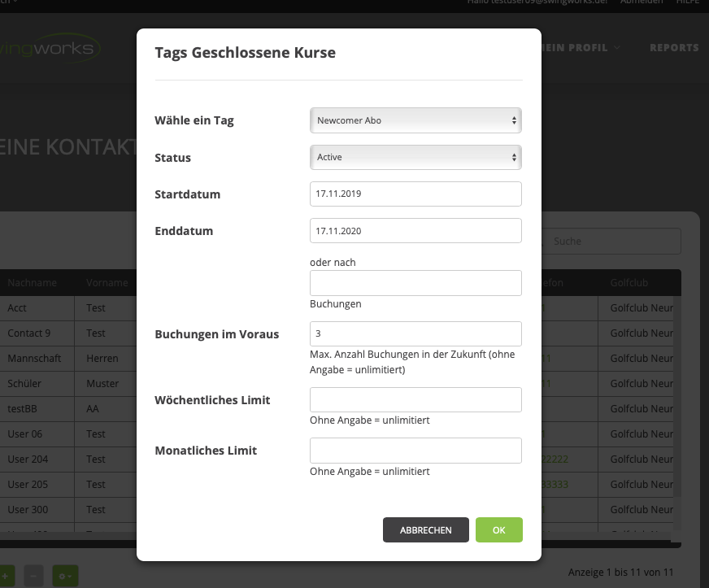The image size is (709, 588).
Task: Select the Monatliches Limit input
Action: tap(415, 451)
